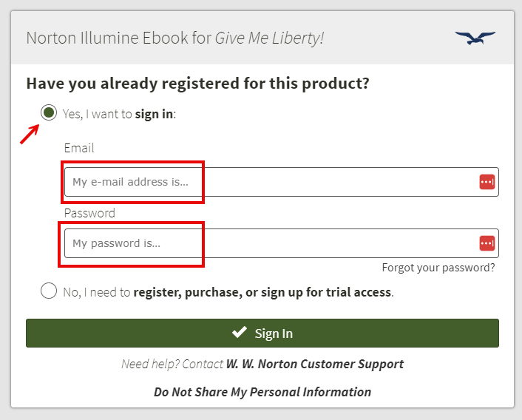Click the "Need help? Contact" text

172,364
